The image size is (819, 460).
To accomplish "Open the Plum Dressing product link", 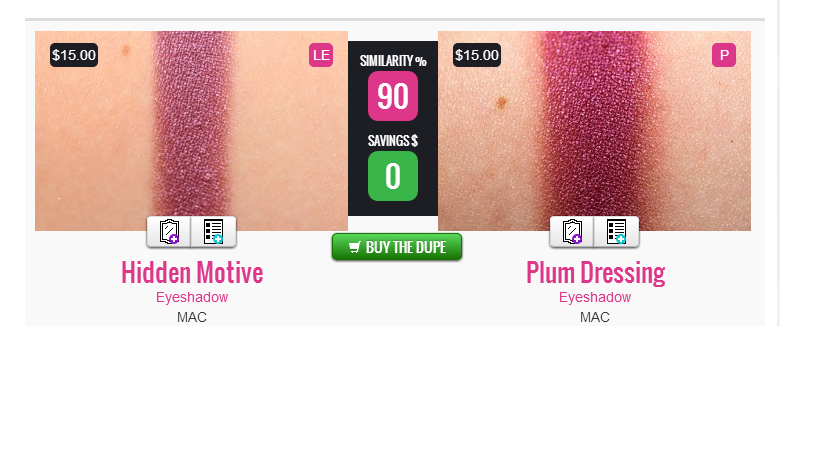I will [x=595, y=273].
